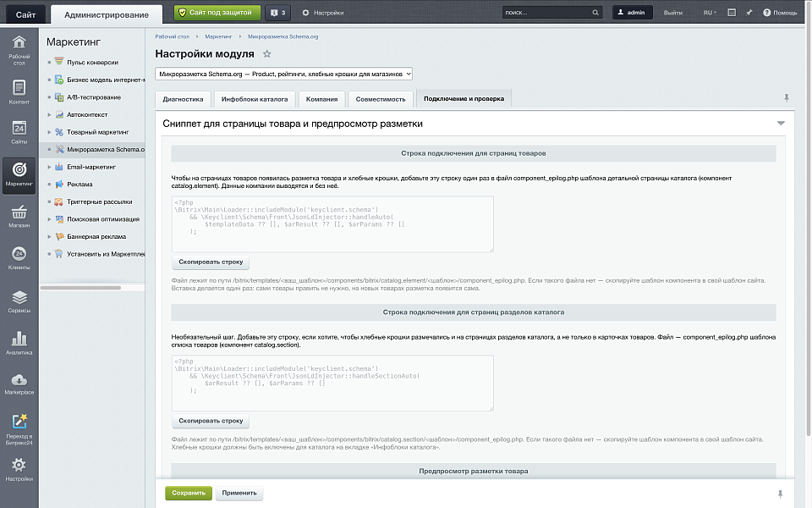Open Переход в Битрикс24 sidebar icon
The height and width of the screenshot is (508, 812).
pos(19,429)
